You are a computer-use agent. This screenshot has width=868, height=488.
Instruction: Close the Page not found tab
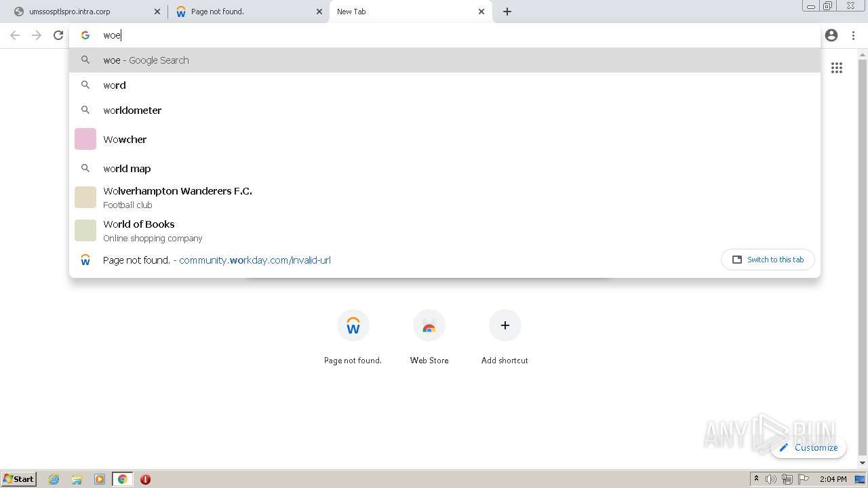(x=319, y=12)
